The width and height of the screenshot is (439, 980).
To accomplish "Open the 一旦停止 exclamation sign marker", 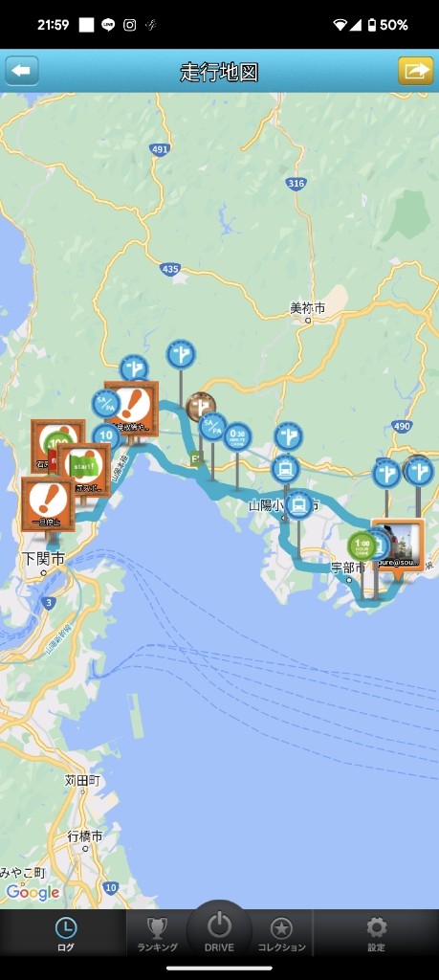I will [48, 504].
